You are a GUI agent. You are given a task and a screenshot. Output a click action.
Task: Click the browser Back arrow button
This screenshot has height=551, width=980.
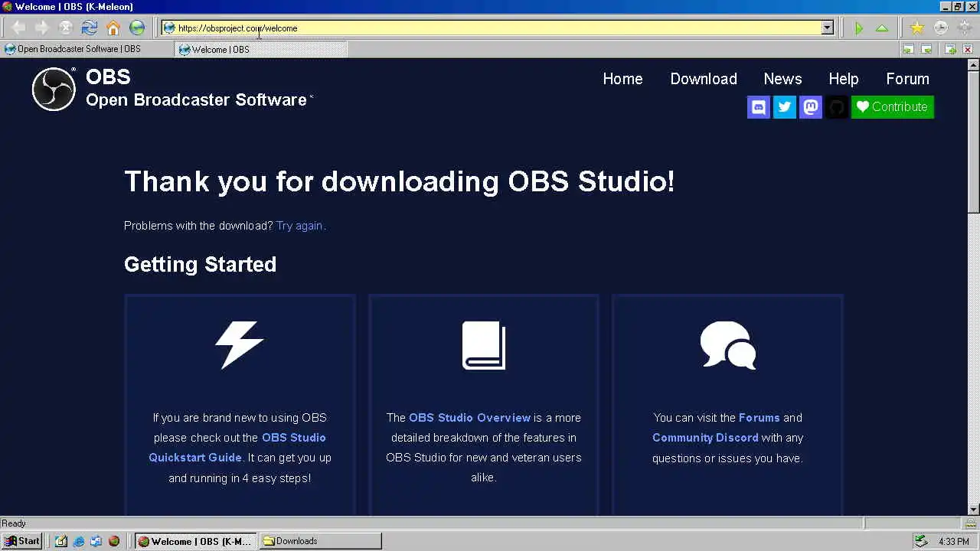(18, 28)
